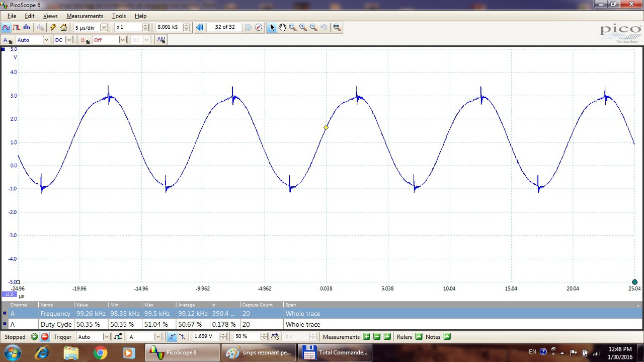
Task: Open the Views menu
Action: tap(50, 16)
